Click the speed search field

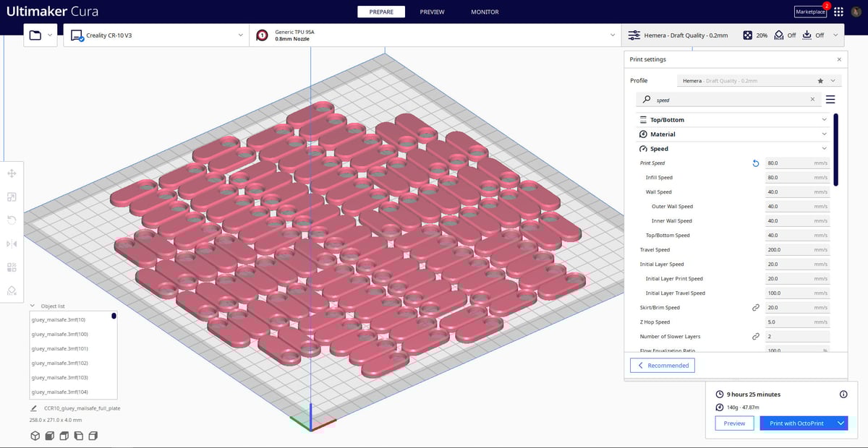coord(728,100)
